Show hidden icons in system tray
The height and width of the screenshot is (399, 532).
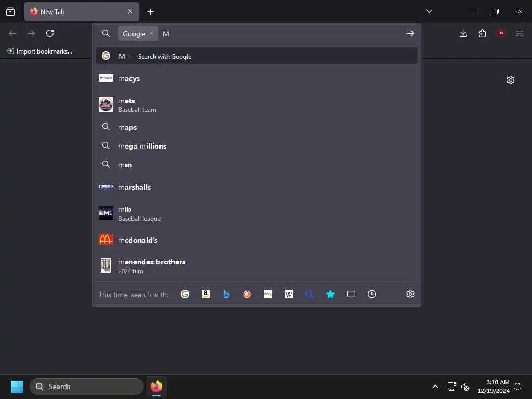coord(435,387)
